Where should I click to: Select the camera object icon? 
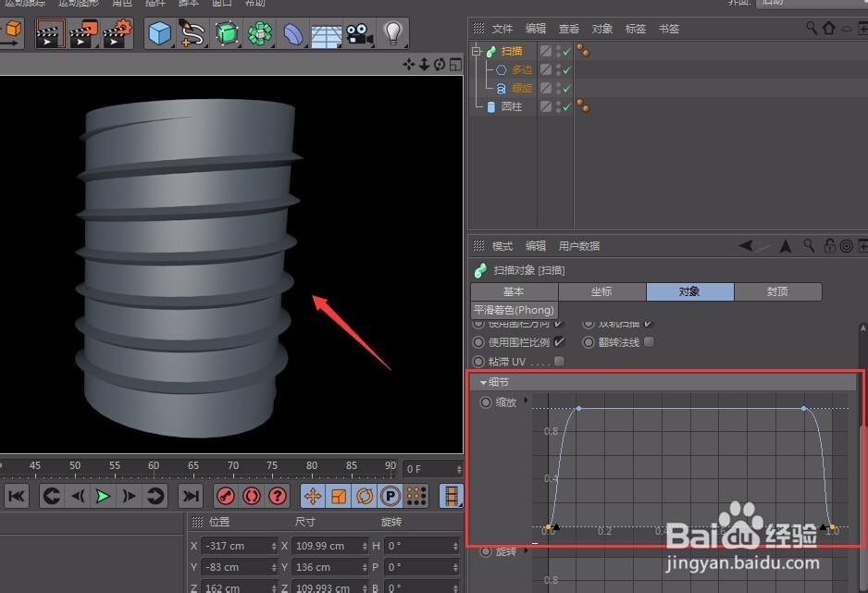click(359, 35)
